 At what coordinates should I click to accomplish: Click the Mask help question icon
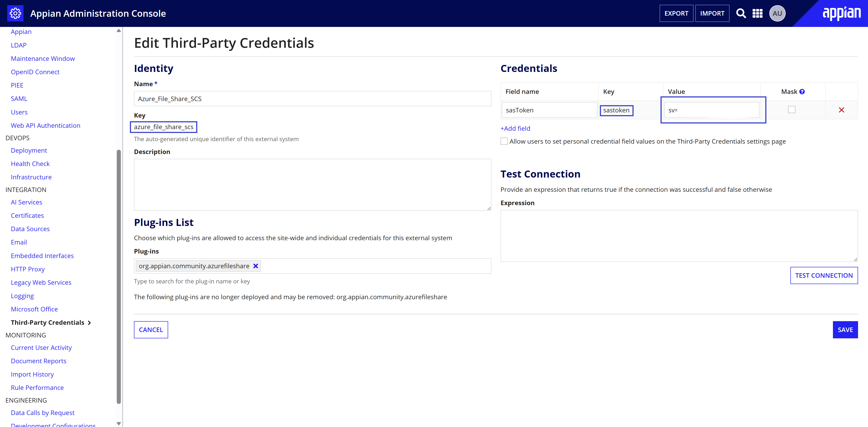[x=802, y=92]
